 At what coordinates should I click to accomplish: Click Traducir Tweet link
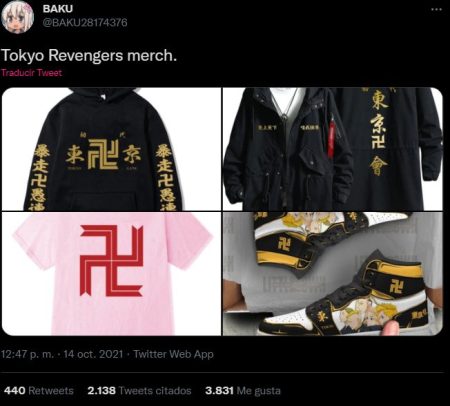[x=31, y=73]
